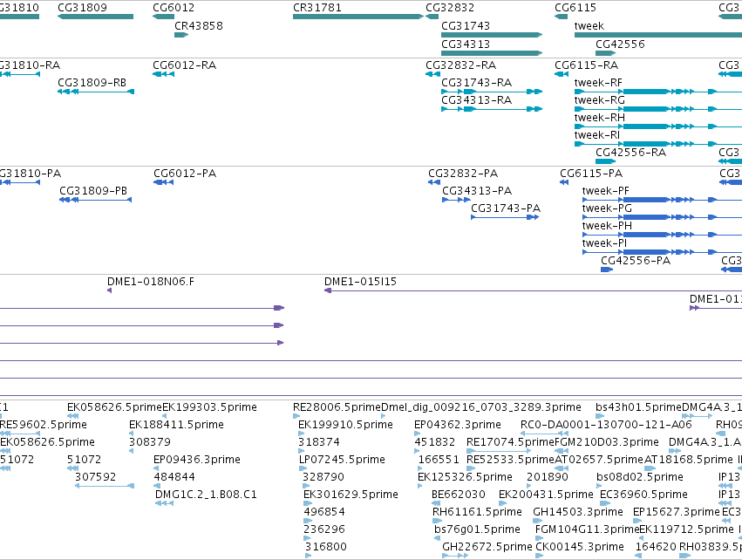This screenshot has width=742, height=560.
Task: Click the CG42556-PA protein label
Action: 635,261
